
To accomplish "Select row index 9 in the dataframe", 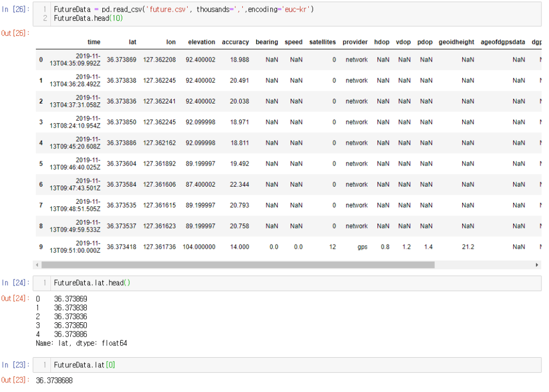I will tap(41, 247).
